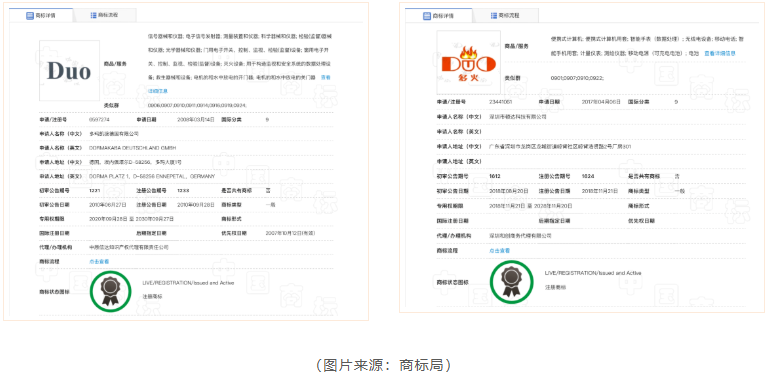768x381 pixels.
Task: Select LIVE/REGISTRATION status text in 多火 panel
Action: click(593, 273)
